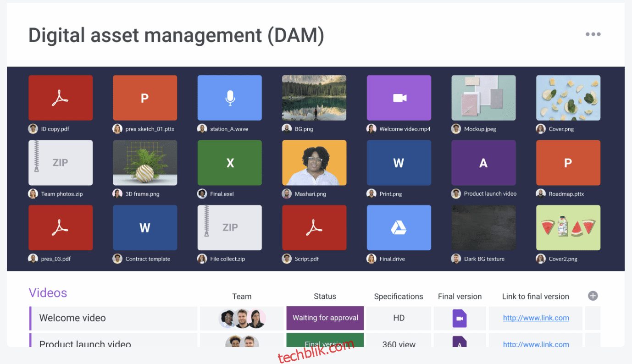Open Script.pdf file tile
This screenshot has height=364, width=632.
[314, 227]
